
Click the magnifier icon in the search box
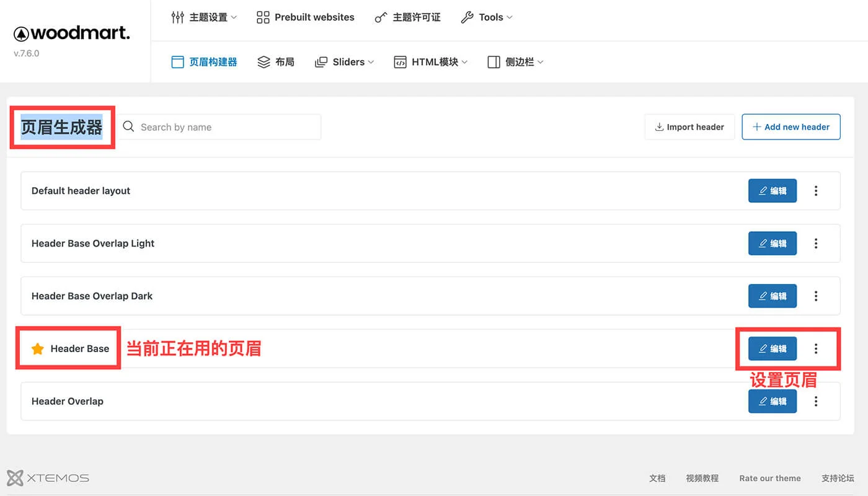pyautogui.click(x=128, y=126)
